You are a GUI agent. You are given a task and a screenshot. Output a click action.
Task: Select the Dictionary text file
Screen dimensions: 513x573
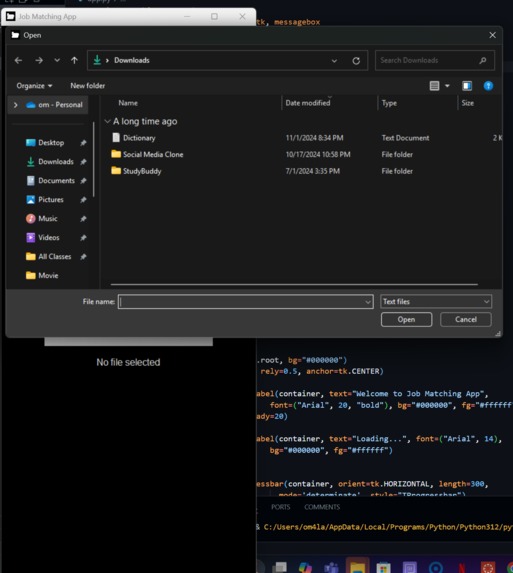[x=139, y=138]
